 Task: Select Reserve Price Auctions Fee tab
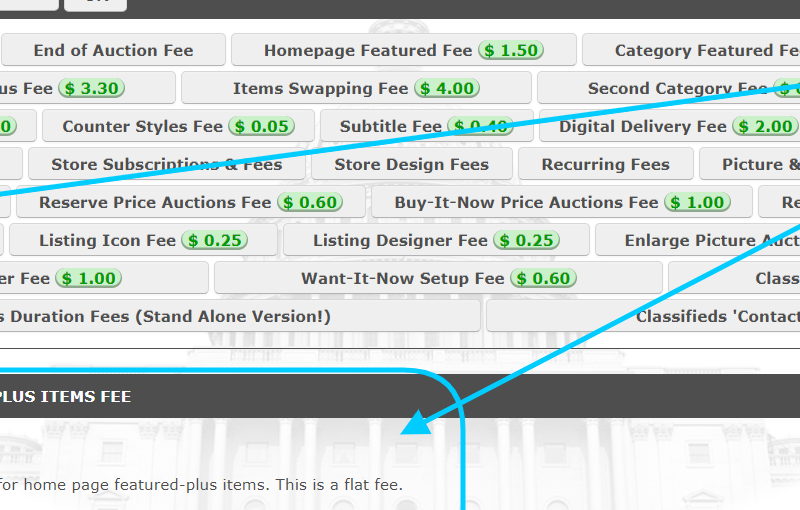[x=191, y=202]
